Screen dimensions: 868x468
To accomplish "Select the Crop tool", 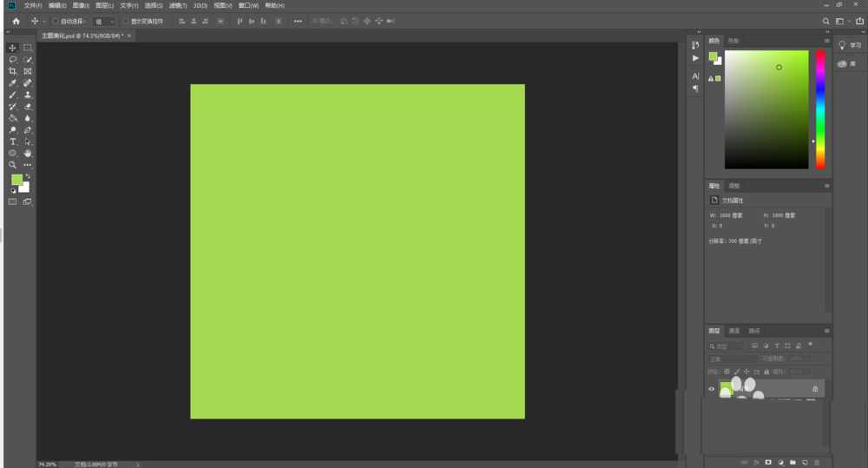I will click(12, 71).
